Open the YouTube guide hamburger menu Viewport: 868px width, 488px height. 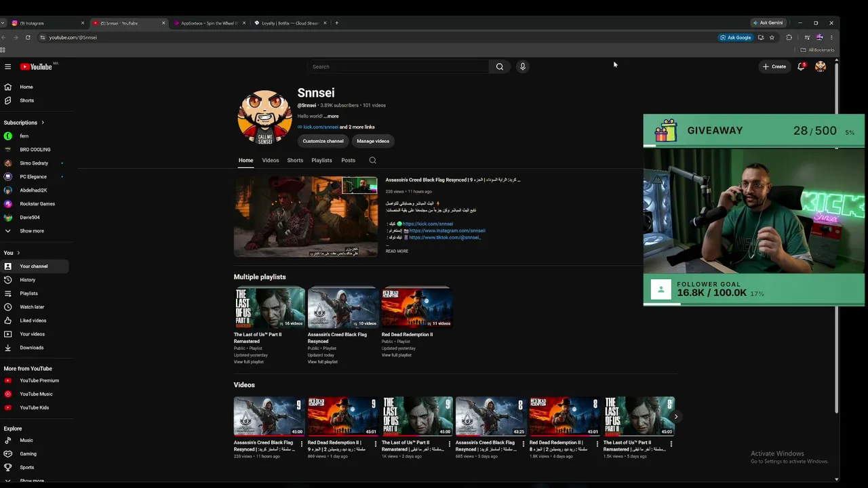[7, 66]
